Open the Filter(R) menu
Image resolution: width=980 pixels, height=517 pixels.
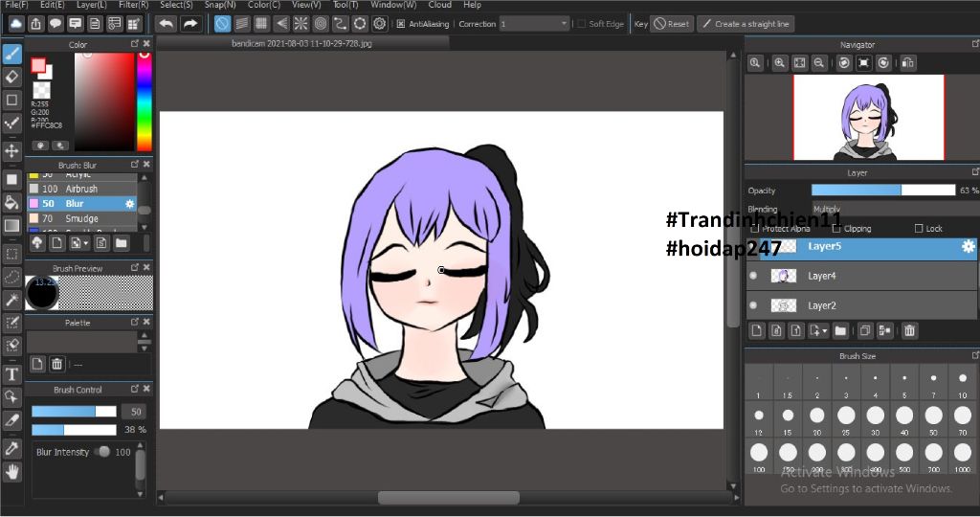coord(134,5)
